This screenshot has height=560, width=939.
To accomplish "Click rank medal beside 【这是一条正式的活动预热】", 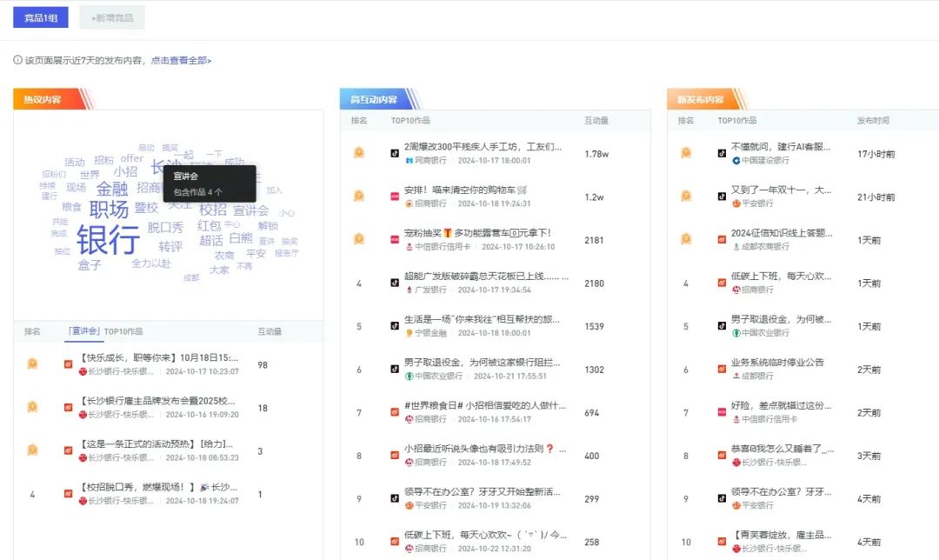I will tap(32, 450).
